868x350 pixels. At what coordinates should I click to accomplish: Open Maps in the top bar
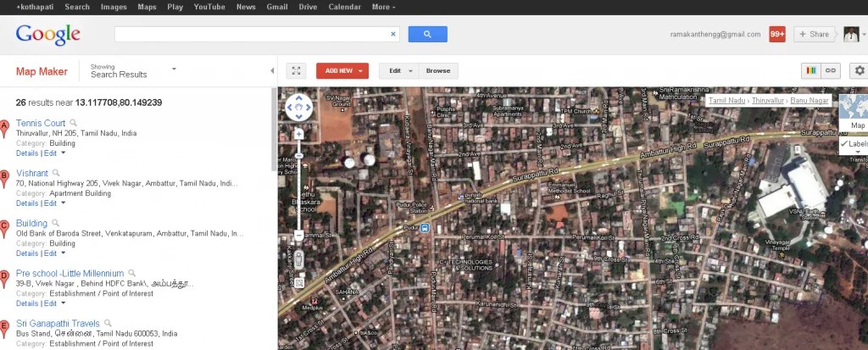pyautogui.click(x=147, y=7)
